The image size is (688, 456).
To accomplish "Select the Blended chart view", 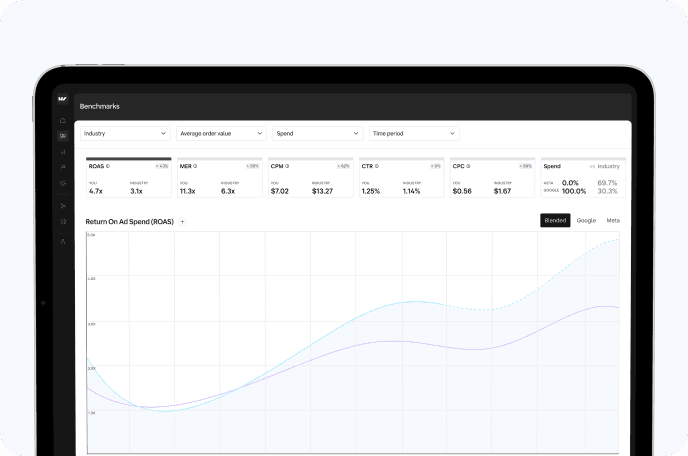I will coord(555,220).
